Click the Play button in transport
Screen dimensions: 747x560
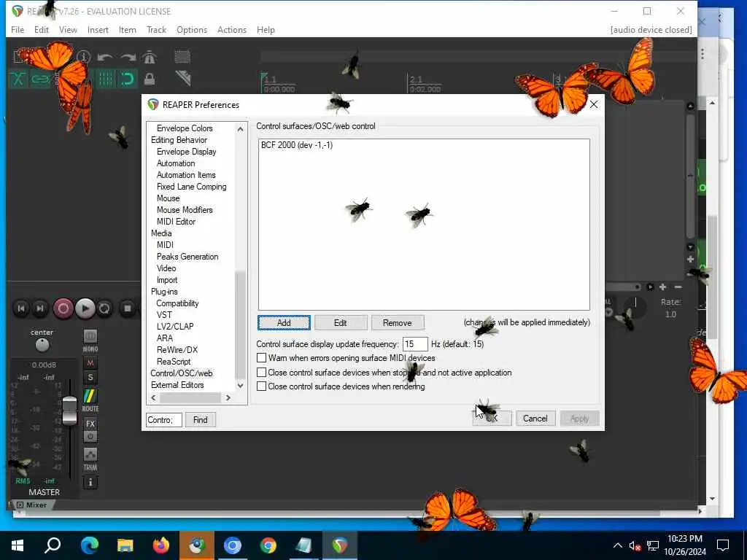tap(85, 308)
